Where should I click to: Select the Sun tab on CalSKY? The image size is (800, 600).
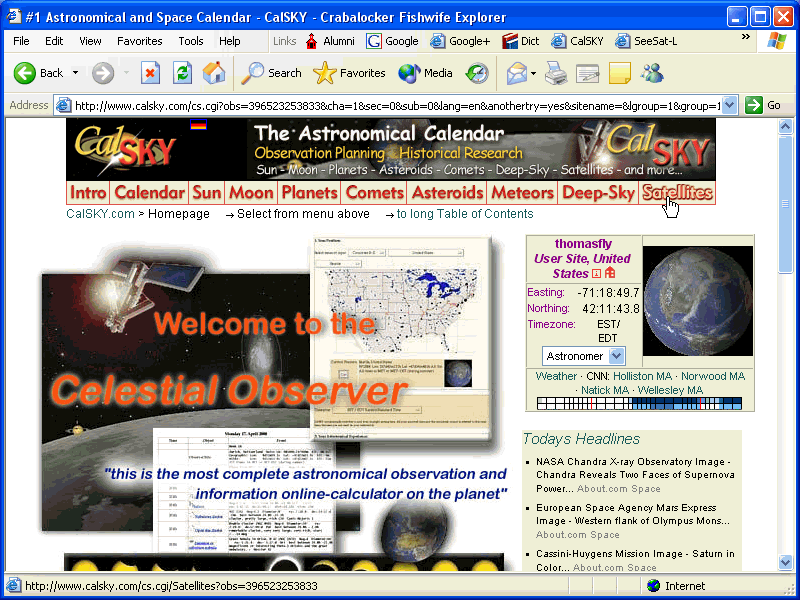coord(207,193)
